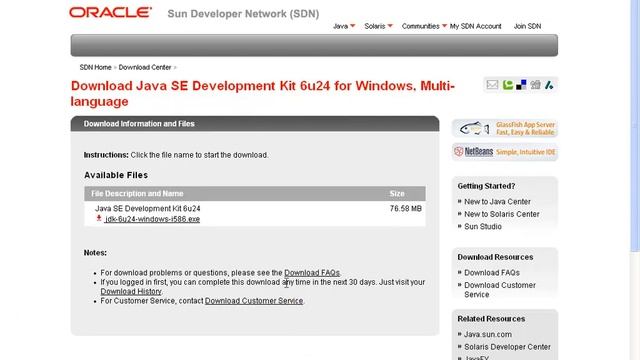Open Download FAQs link in Notes
Image resolution: width=640 pixels, height=360 pixels.
tap(312, 273)
